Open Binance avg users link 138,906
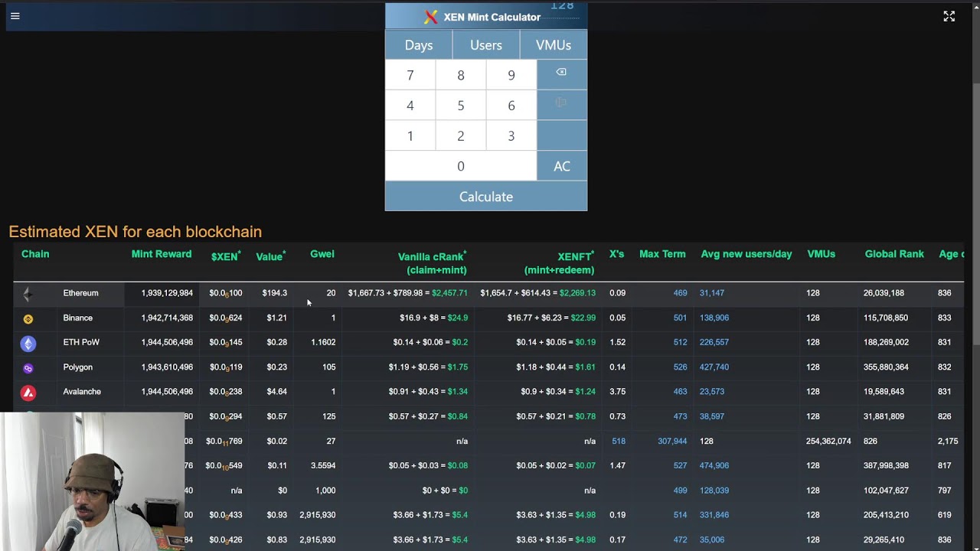 pos(714,318)
